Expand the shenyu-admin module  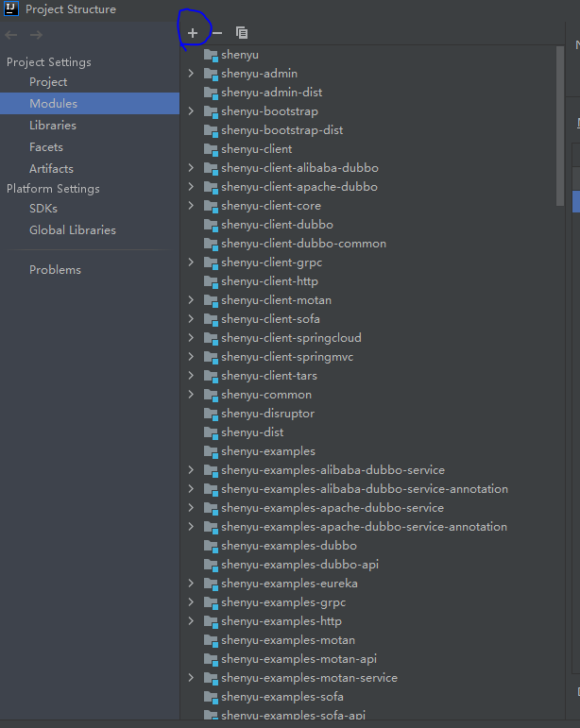(191, 74)
